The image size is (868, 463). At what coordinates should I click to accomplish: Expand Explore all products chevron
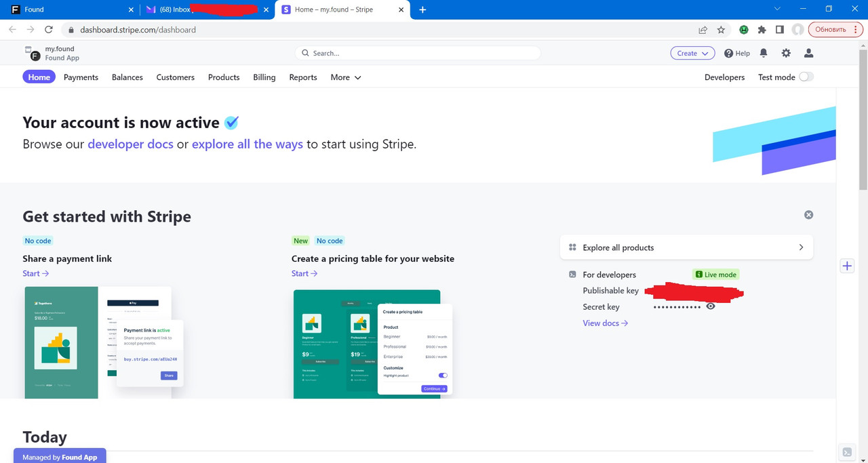pyautogui.click(x=801, y=247)
